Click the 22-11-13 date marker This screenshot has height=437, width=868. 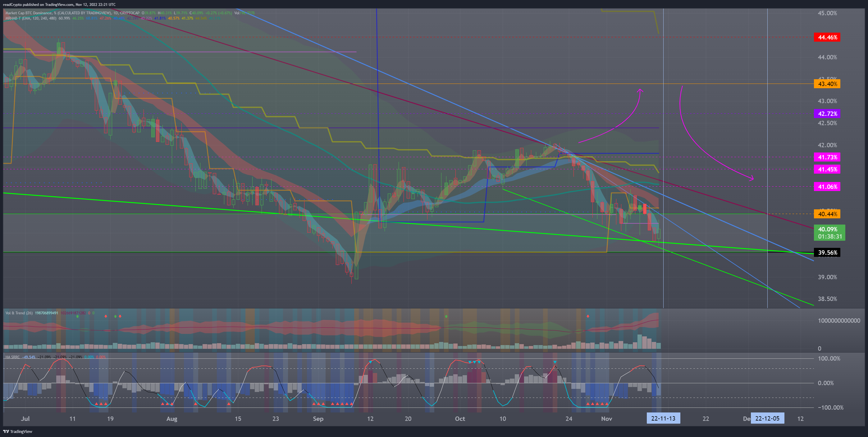(663, 418)
